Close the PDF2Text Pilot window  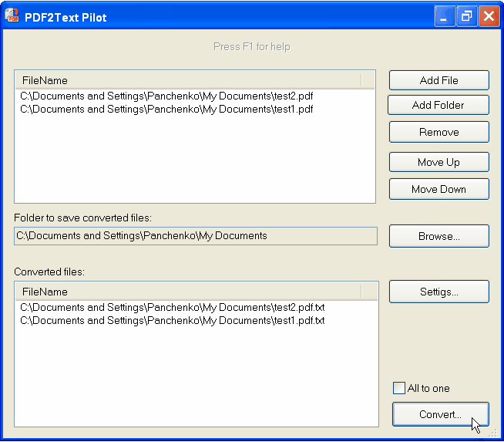[489, 16]
